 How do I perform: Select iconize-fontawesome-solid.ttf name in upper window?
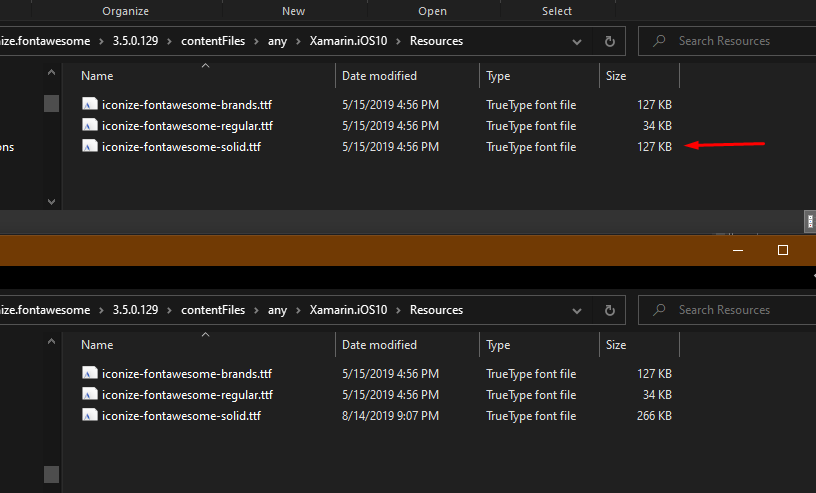181,147
